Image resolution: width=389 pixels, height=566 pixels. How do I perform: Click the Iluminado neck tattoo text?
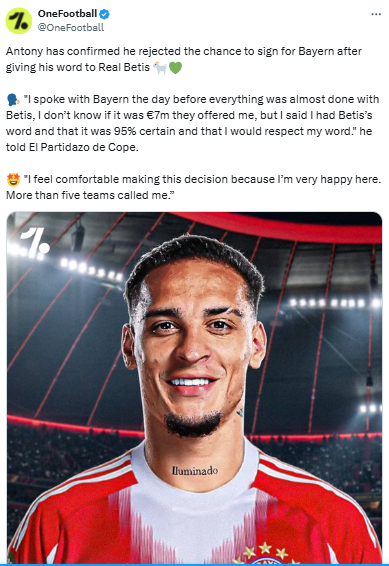pos(195,470)
